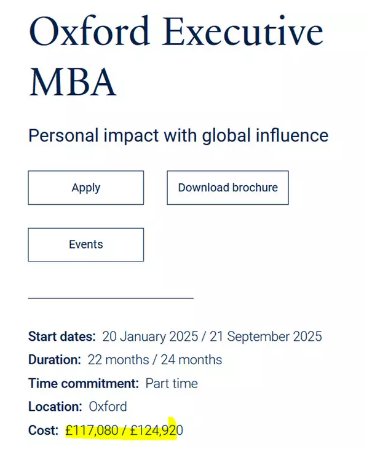
Task: Select the 20 January 2025 start date text
Action: pos(150,337)
